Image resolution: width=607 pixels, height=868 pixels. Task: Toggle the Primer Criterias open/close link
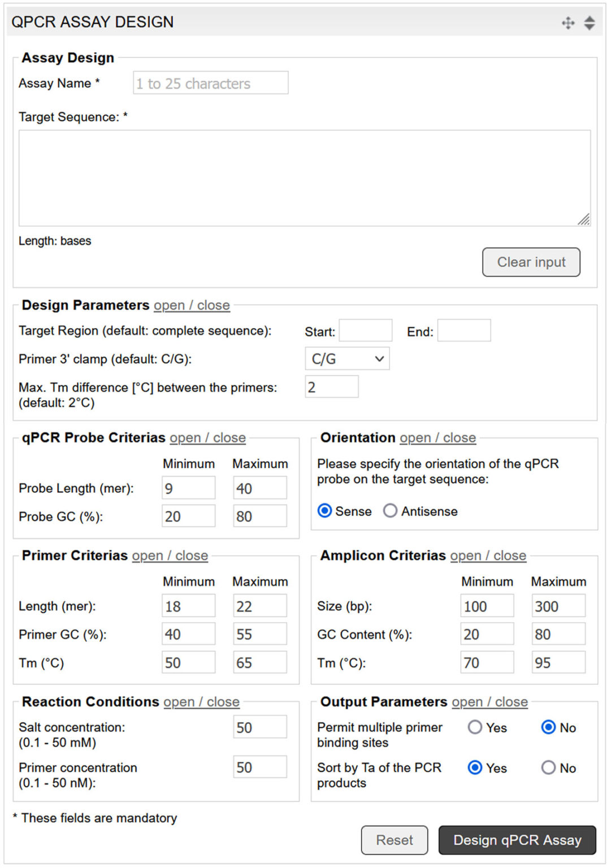[169, 556]
